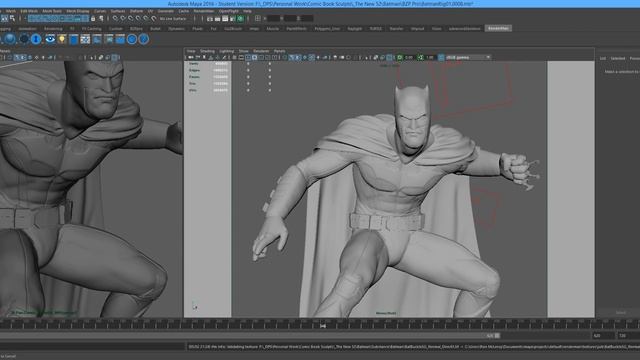Toggle the gamma icon in viewport toolbar
640x360 pixels.
pyautogui.click(x=420, y=58)
